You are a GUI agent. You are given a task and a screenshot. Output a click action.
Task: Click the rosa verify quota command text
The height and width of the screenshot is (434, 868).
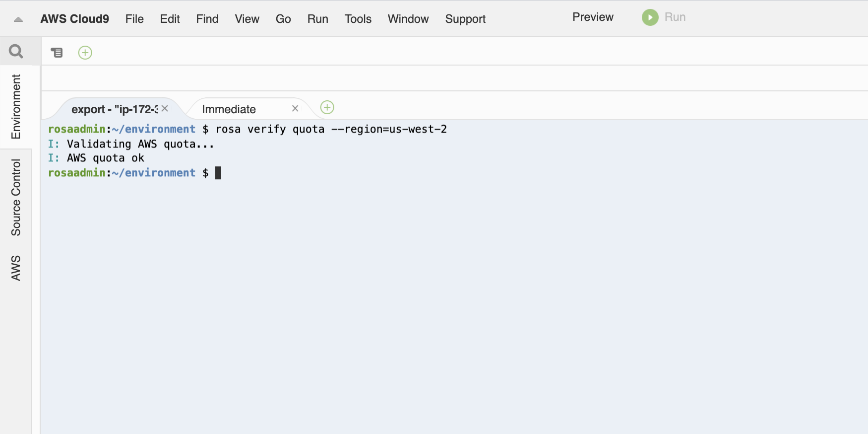tap(331, 129)
